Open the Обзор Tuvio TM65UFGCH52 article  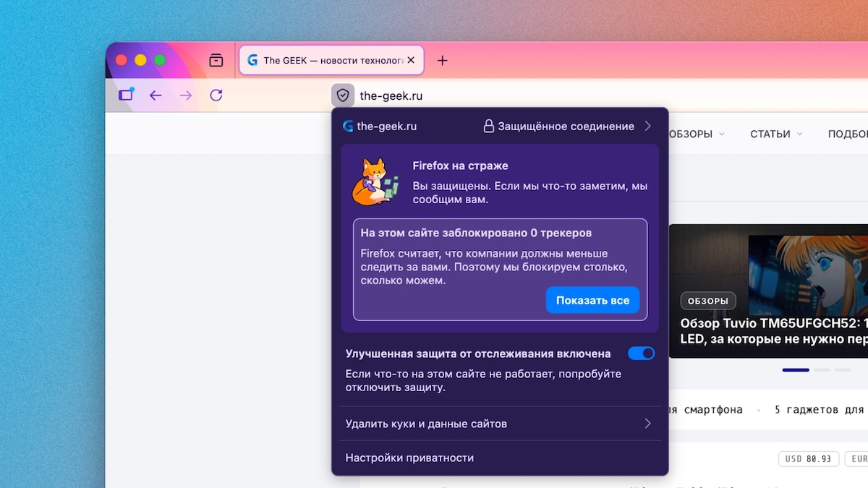click(773, 331)
